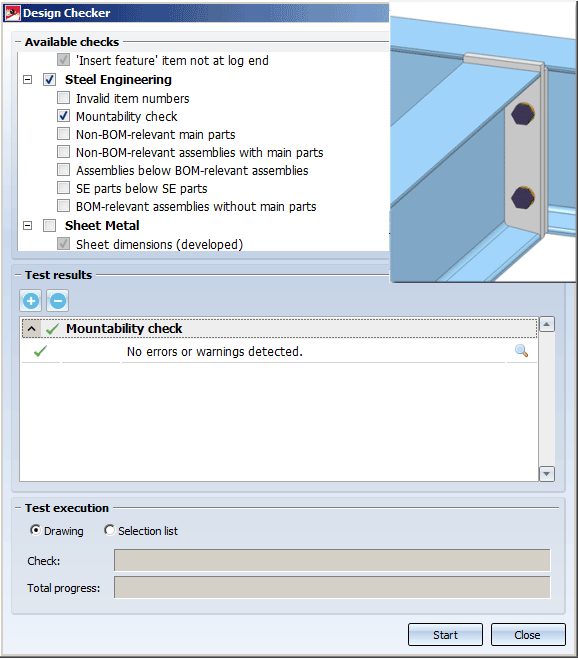Viewport: 578px width, 660px height.
Task: Click the results list scroll up arrow
Action: (x=547, y=325)
